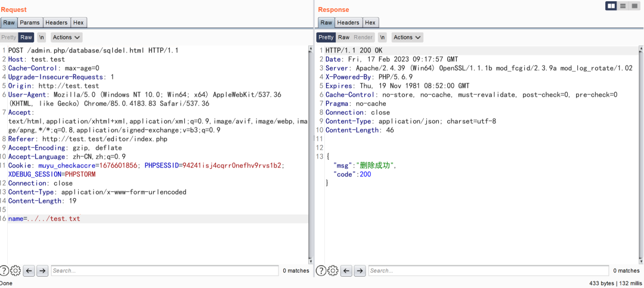644x288 pixels.
Task: Open help icon in Request search bar
Action: pyautogui.click(x=4, y=270)
